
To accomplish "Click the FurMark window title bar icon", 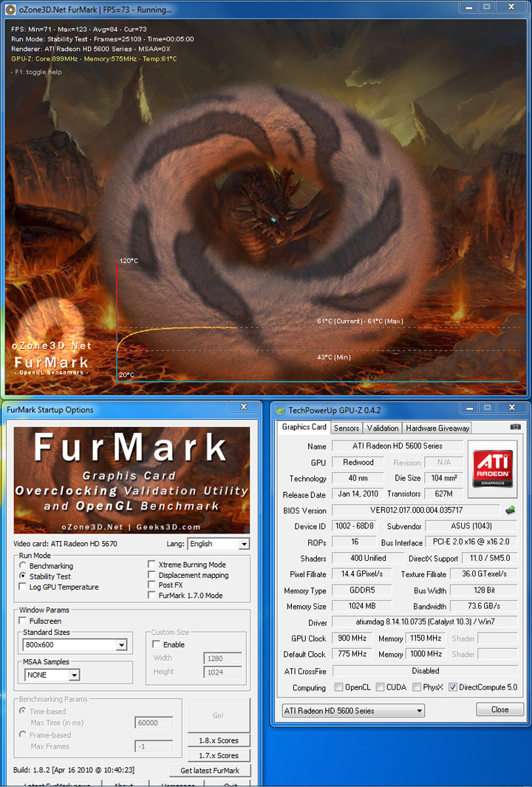I will click(10, 10).
